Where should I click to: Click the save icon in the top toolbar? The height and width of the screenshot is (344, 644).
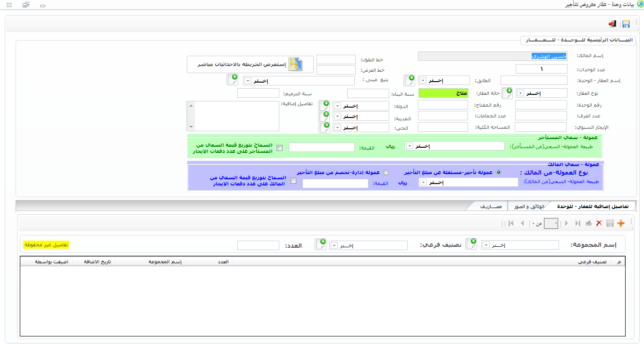(626, 24)
